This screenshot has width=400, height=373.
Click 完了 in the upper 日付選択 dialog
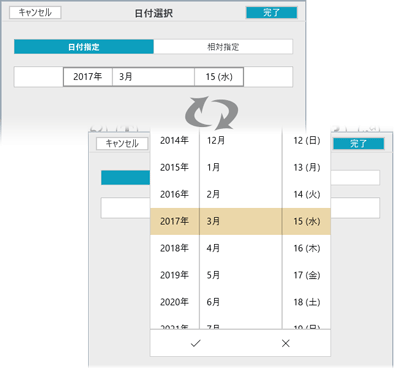271,13
